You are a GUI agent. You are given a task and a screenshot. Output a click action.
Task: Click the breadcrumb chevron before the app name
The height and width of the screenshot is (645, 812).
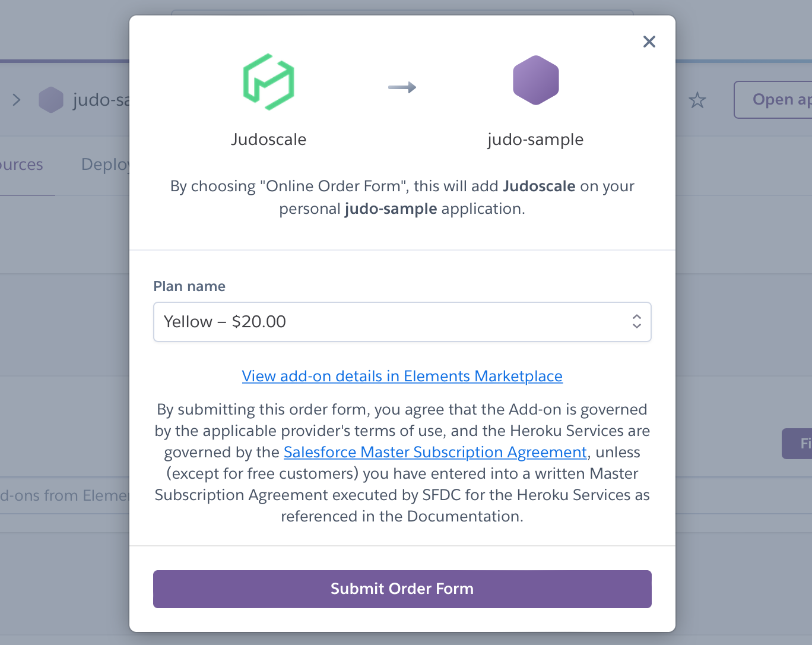(17, 100)
